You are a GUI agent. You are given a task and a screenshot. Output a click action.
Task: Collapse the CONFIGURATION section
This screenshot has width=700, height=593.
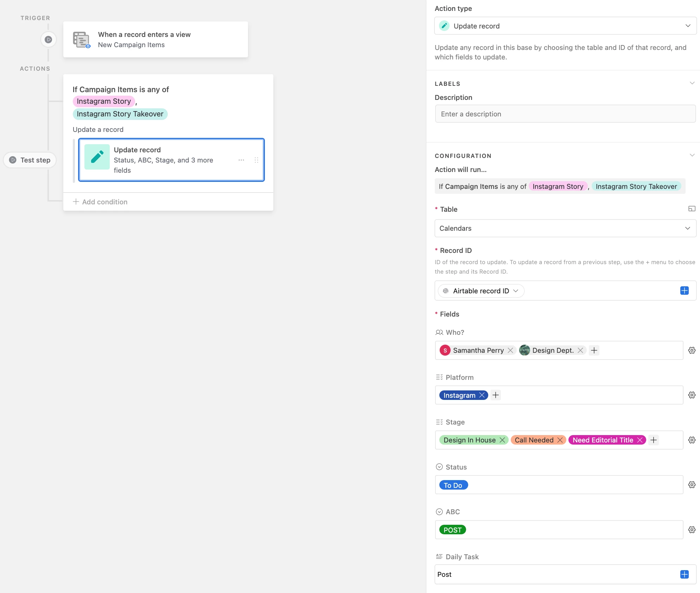coord(692,155)
